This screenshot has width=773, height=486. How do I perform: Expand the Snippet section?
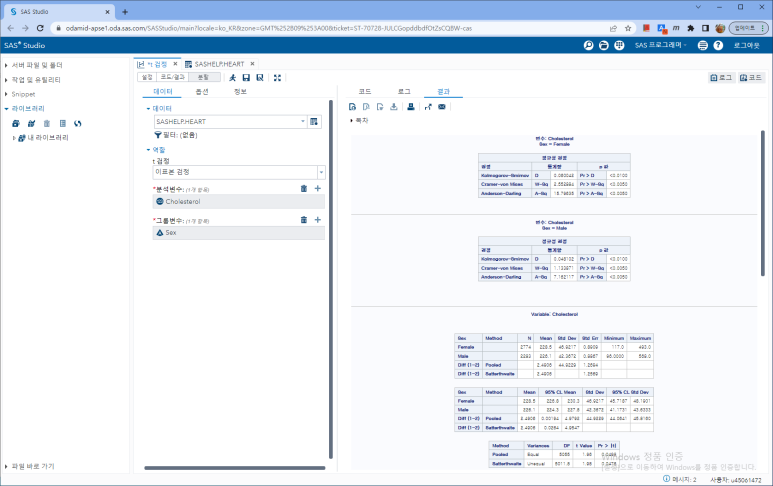coord(6,94)
